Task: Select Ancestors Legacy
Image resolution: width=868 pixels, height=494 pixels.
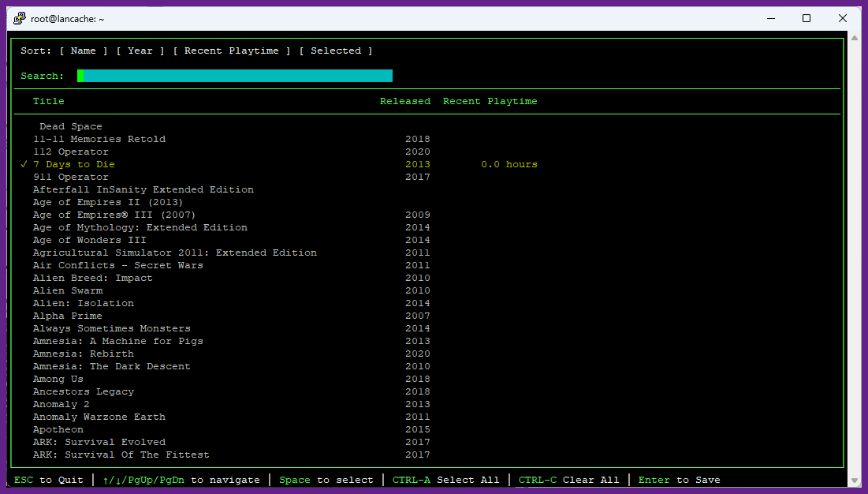Action: tap(83, 391)
